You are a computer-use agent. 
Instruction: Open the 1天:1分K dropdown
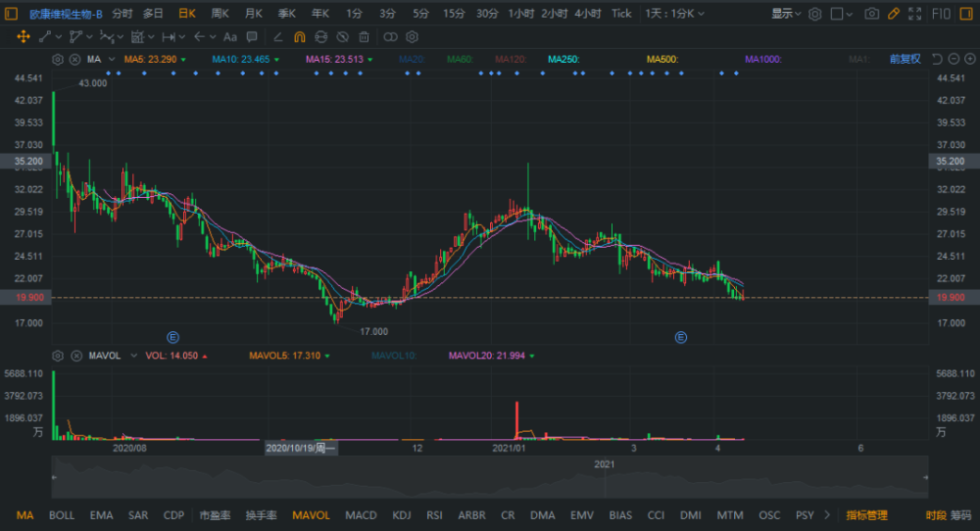click(674, 13)
